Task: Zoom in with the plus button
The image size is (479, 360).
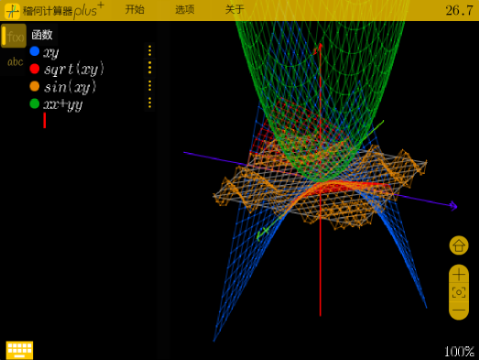Action: (459, 275)
